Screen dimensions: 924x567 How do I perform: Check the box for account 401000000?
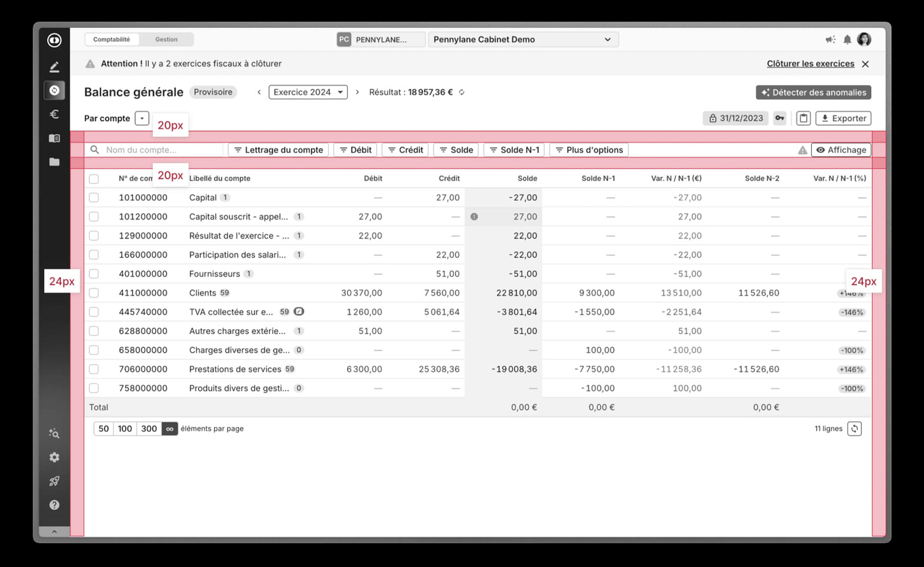click(94, 274)
